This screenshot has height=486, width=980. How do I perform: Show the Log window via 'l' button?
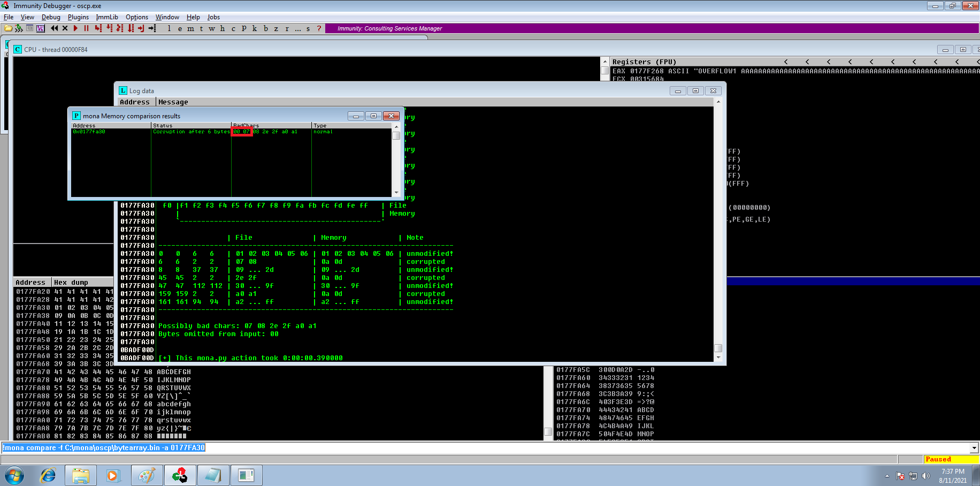tap(169, 28)
